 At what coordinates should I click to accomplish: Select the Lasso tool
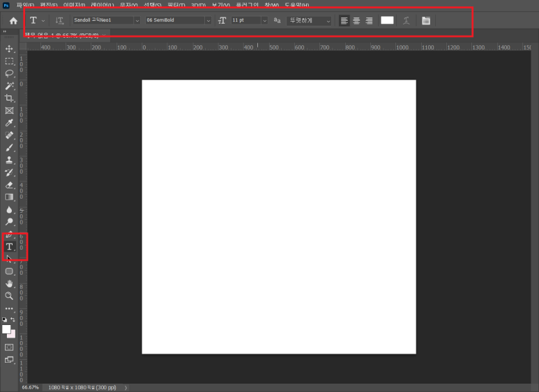pos(9,73)
